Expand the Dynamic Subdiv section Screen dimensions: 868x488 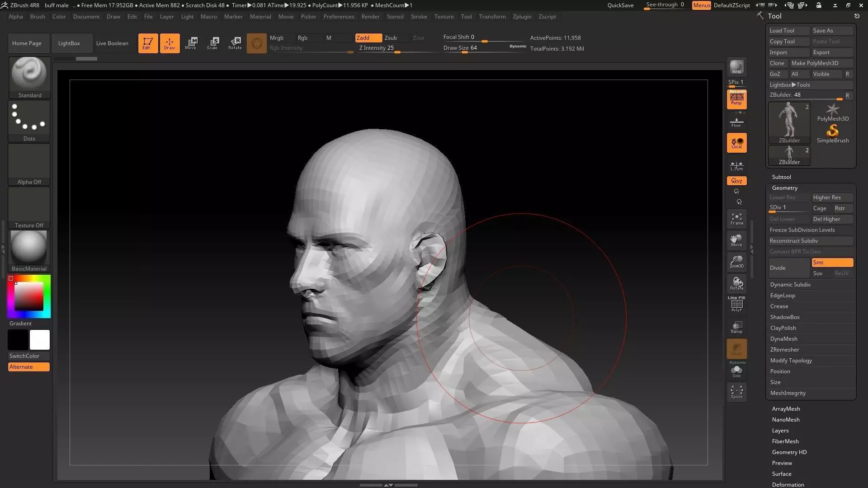[790, 285]
